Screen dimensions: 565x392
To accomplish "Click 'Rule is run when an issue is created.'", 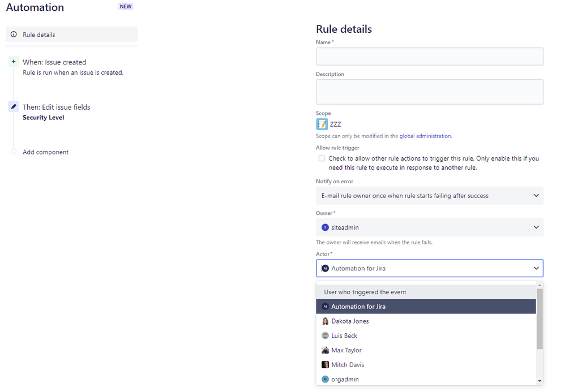I will click(x=73, y=73).
